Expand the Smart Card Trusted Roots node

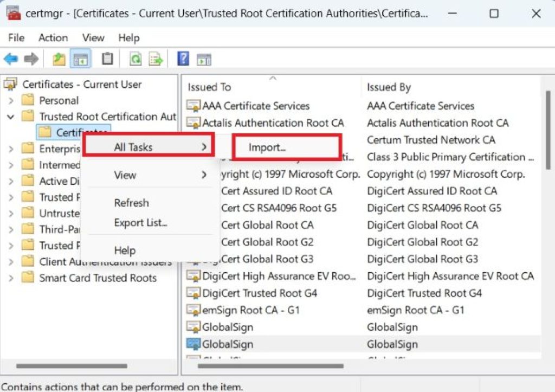click(x=11, y=278)
